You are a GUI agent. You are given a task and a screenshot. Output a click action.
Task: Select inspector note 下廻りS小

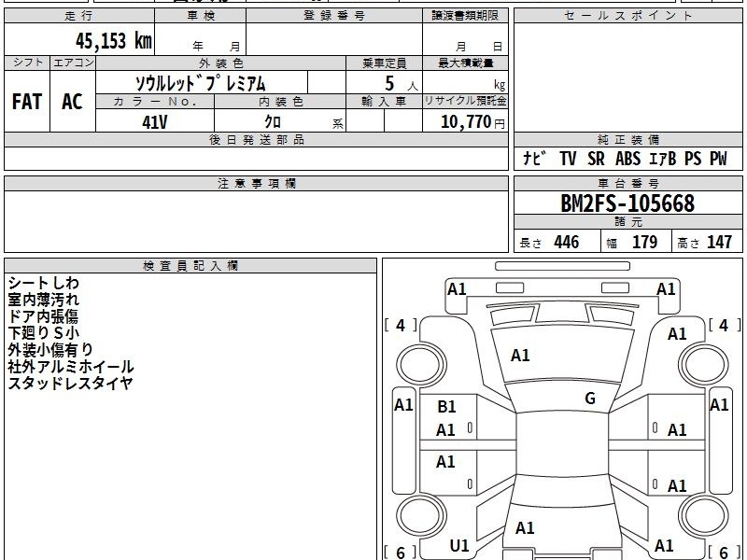coord(43,333)
